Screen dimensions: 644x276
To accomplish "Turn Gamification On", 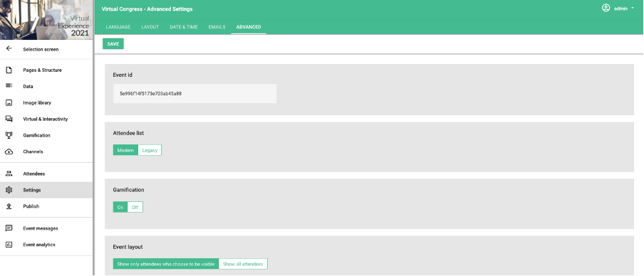I will (x=120, y=208).
